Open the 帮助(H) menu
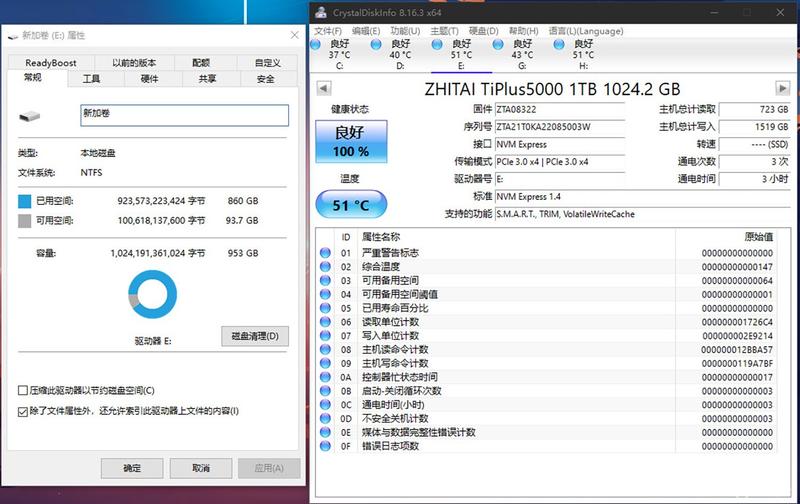The height and width of the screenshot is (504, 800). tap(523, 31)
